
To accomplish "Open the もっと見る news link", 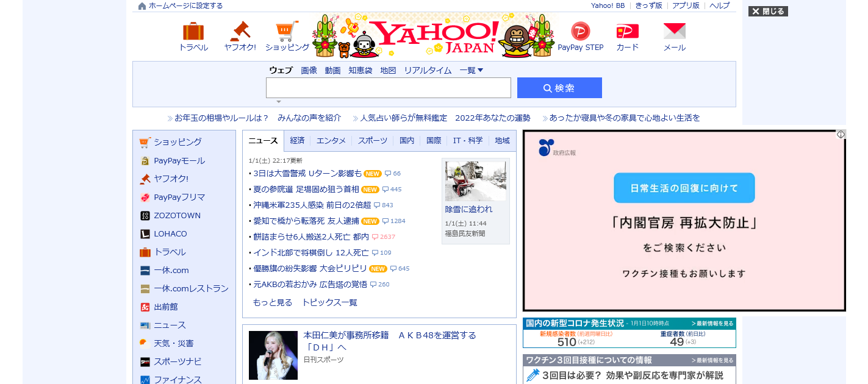I will pyautogui.click(x=273, y=302).
